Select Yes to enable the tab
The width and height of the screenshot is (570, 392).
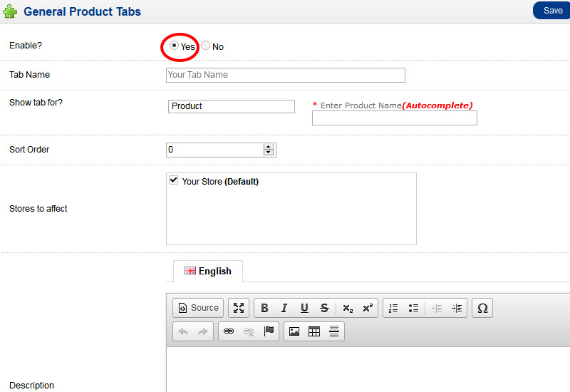click(174, 46)
